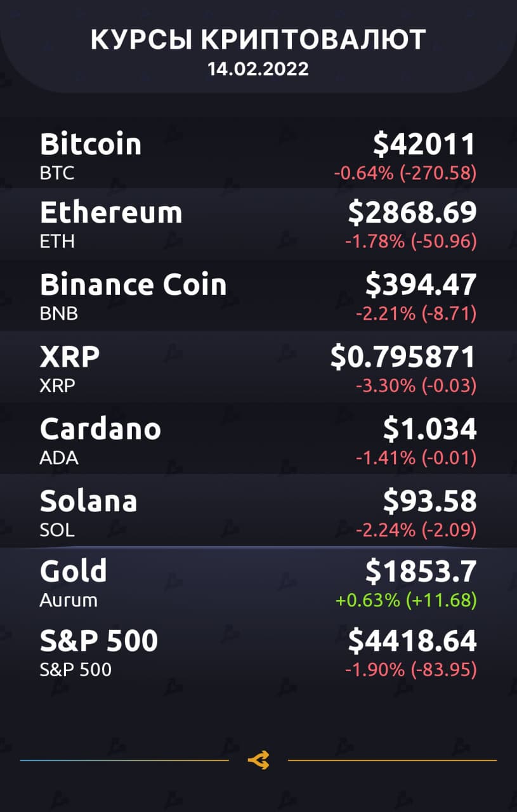The image size is (517, 812).
Task: Select the Bitcoin price $42011
Action: [x=424, y=145]
